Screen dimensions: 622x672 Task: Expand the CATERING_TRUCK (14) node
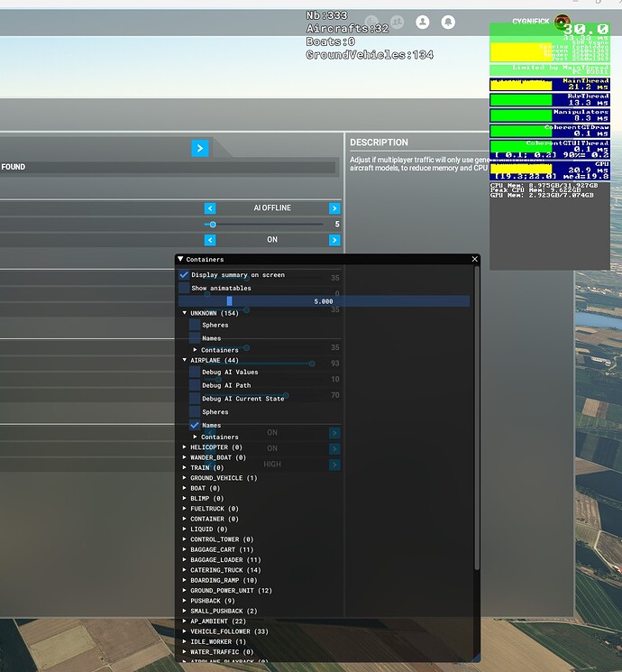coord(185,570)
